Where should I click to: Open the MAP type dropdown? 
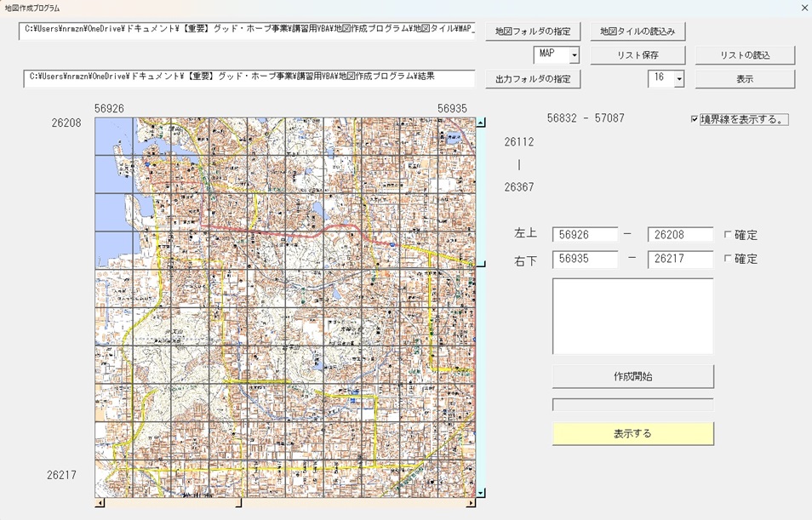click(574, 55)
